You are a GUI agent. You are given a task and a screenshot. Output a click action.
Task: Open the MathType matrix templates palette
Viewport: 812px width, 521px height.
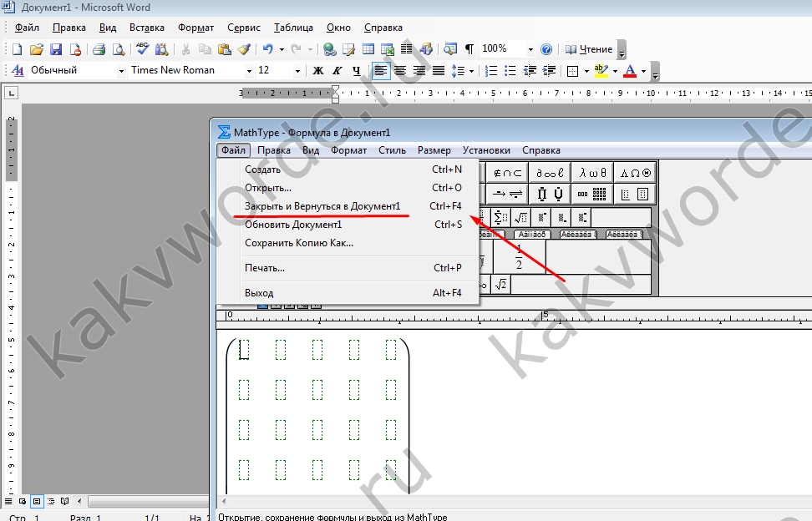coord(592,195)
